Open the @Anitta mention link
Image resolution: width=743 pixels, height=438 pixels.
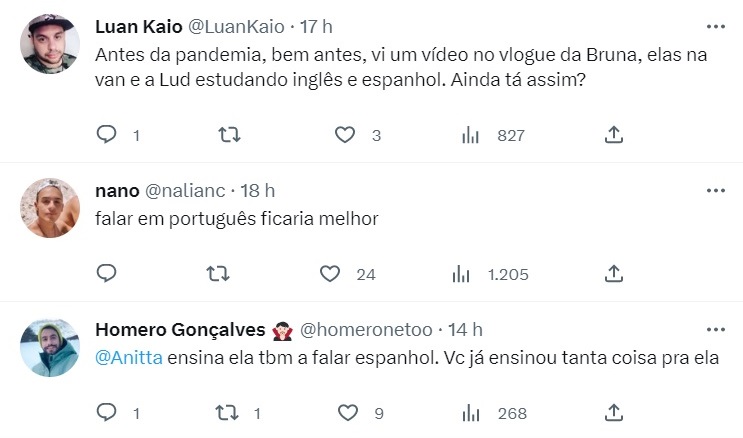128,359
